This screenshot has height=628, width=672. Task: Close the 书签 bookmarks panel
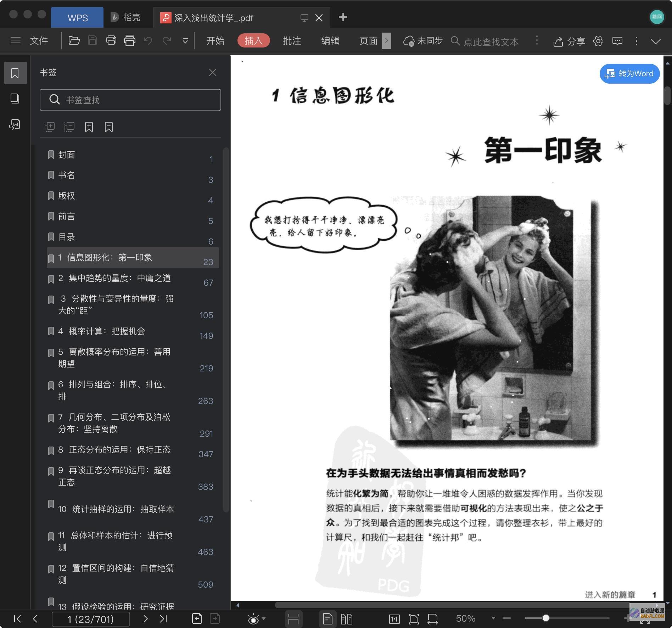pos(213,72)
